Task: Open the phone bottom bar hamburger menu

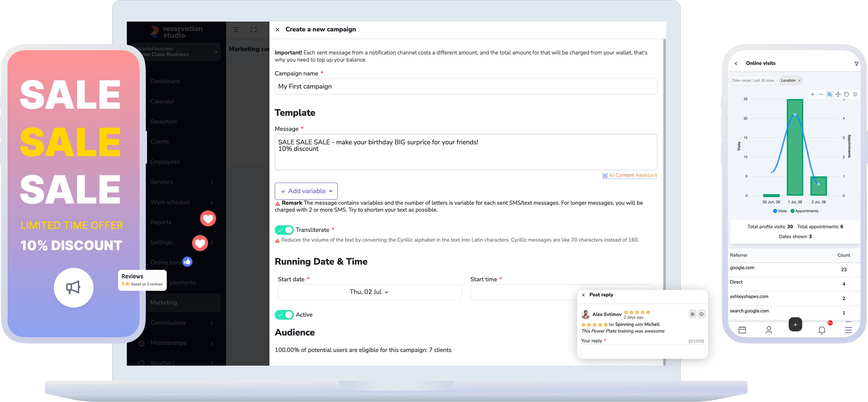Action: pyautogui.click(x=849, y=330)
